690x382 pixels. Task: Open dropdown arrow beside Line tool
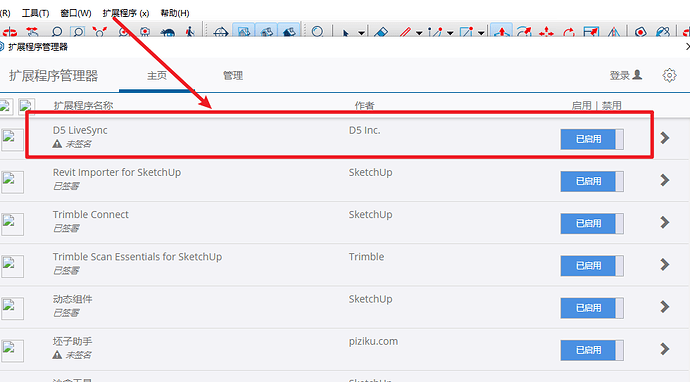click(419, 33)
